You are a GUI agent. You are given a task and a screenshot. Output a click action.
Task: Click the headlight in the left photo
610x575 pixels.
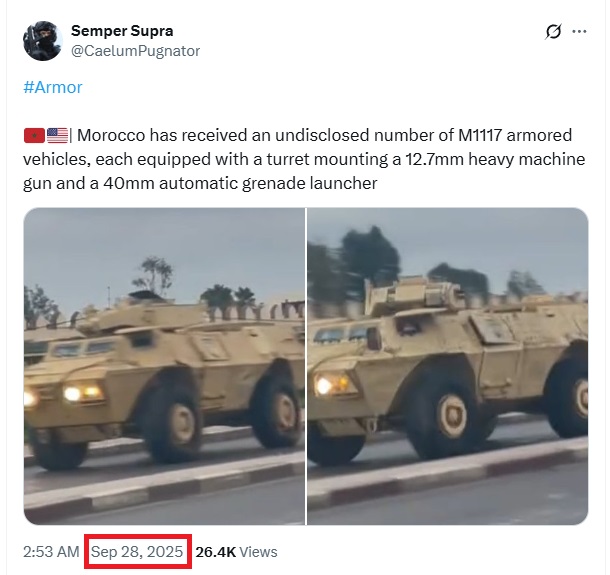click(x=84, y=393)
